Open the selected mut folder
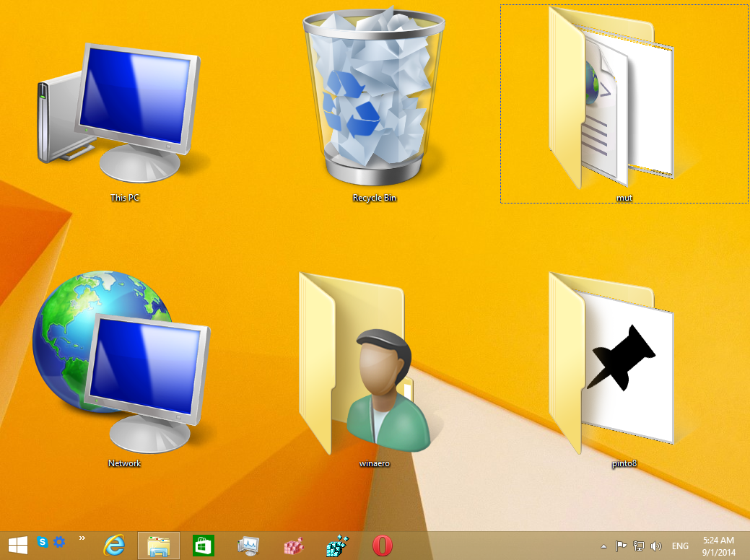Image resolution: width=750 pixels, height=560 pixels. [622, 101]
